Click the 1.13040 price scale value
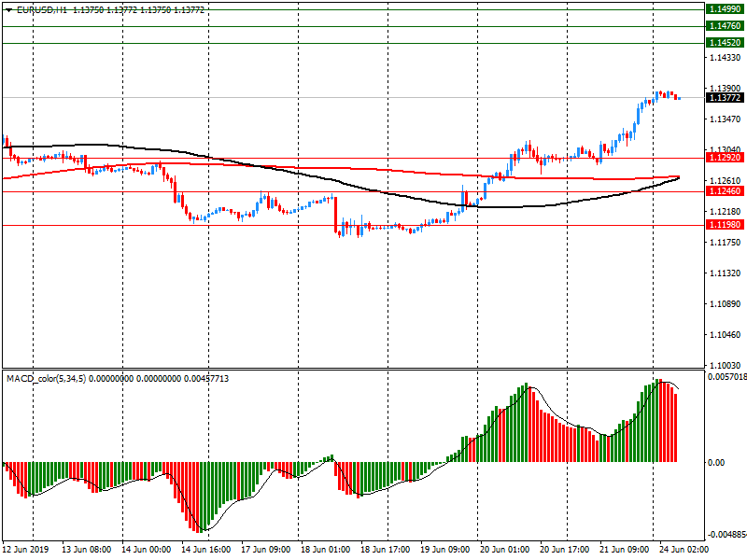This screenshot has height=560, width=747. 726,149
